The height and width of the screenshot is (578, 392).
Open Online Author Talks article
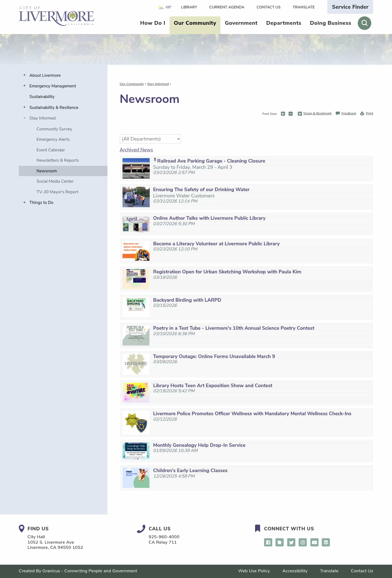tap(209, 218)
